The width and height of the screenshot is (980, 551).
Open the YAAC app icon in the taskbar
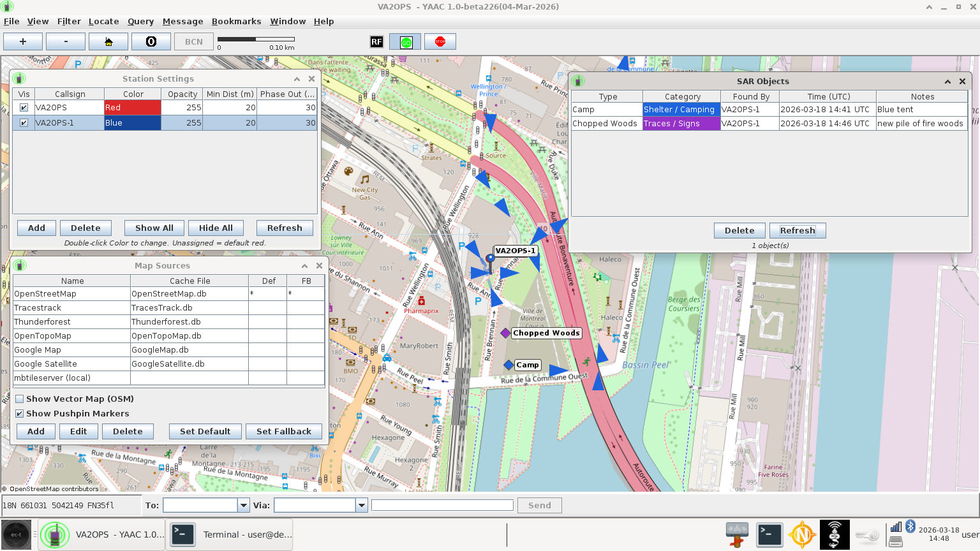[55, 535]
